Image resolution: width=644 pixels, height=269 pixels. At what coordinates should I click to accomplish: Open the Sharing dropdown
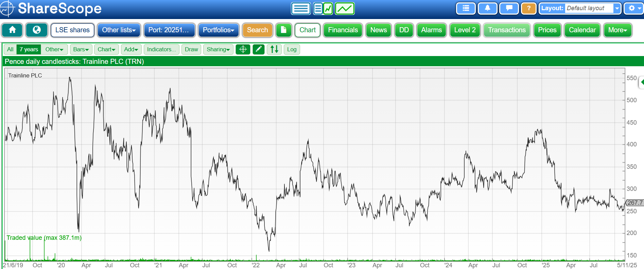coord(218,49)
